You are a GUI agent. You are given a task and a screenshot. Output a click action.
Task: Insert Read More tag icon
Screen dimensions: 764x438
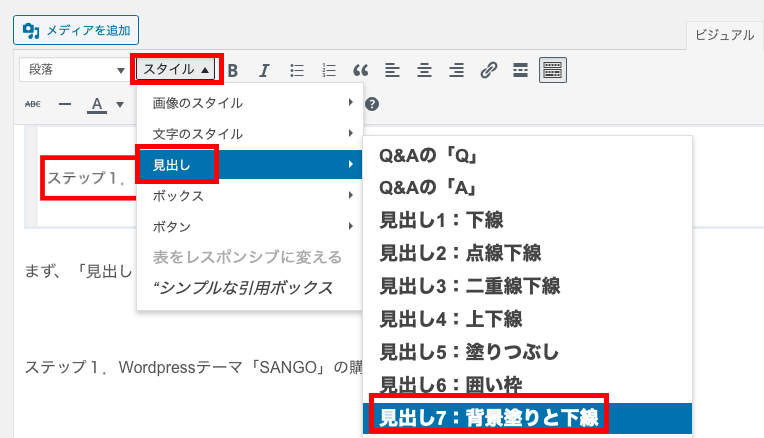tap(520, 70)
